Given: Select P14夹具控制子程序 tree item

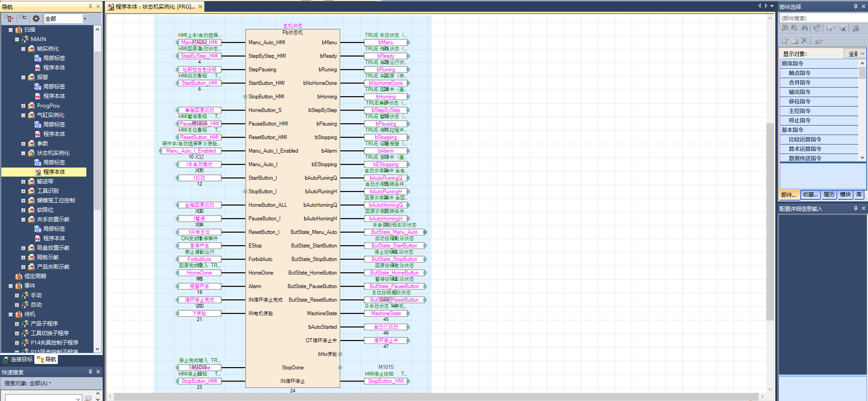Looking at the screenshot, I should coord(54,343).
